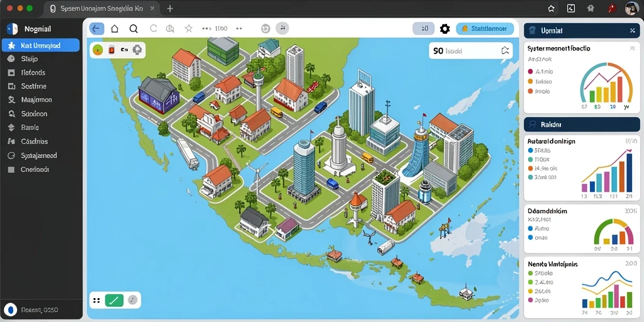Click the Rceest status at sidebar bottom
The image size is (644, 322).
[x=40, y=309]
